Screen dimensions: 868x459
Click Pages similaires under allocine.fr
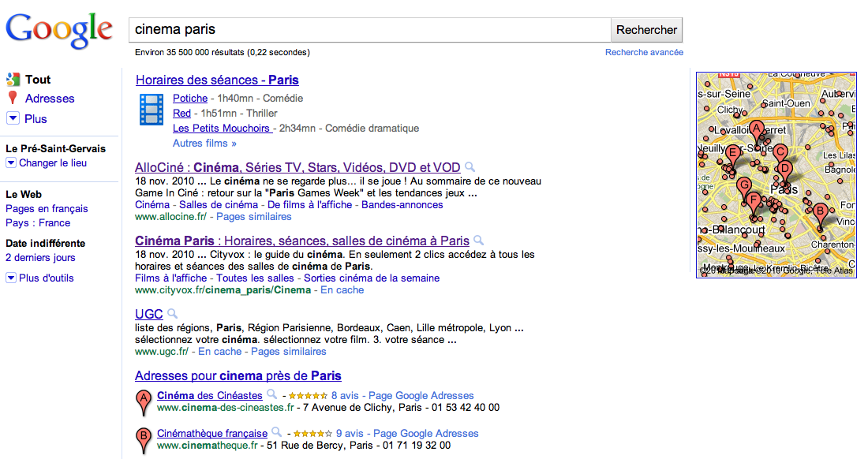point(253,217)
